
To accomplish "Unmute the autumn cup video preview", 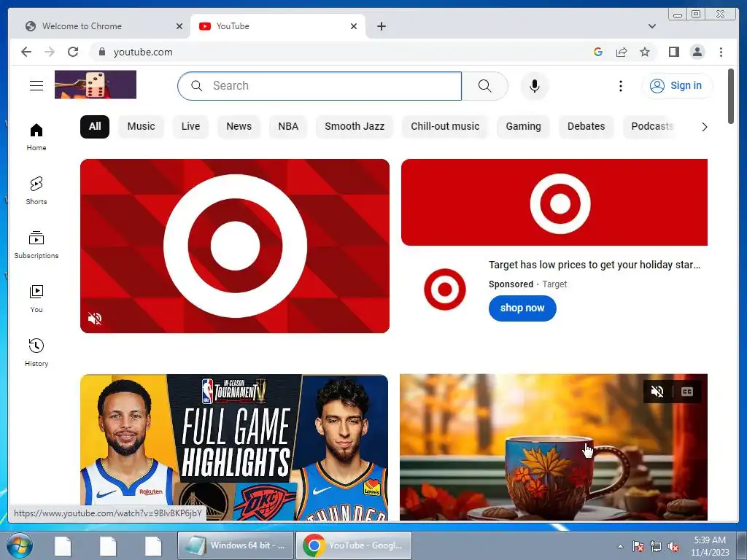I will tap(657, 392).
